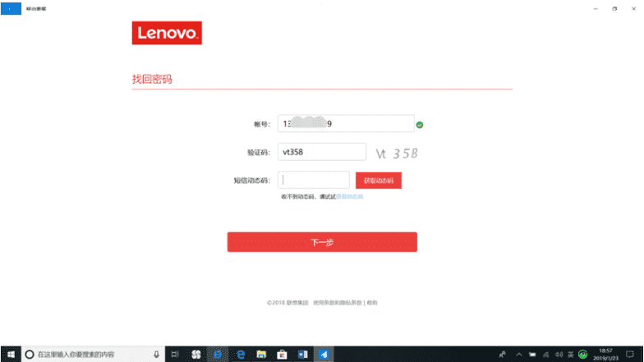Screen dimensions: 644x362
Task: Open Microsoft Store from the taskbar
Action: pos(282,355)
